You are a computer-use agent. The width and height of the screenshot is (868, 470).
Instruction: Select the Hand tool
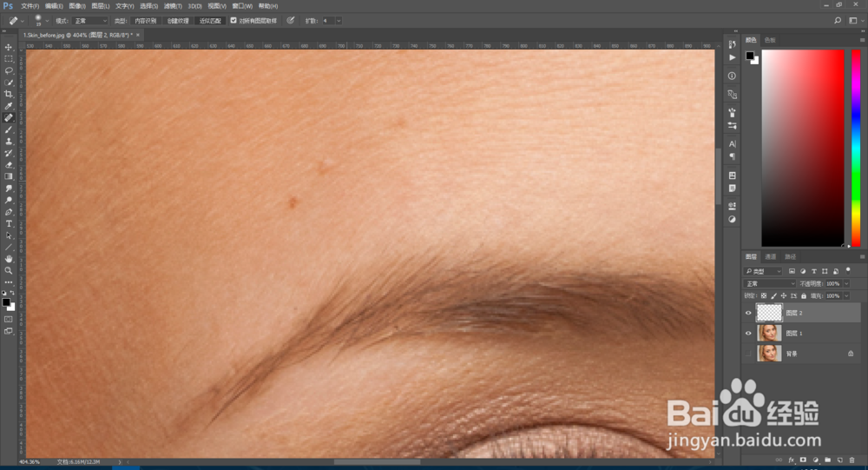9,259
